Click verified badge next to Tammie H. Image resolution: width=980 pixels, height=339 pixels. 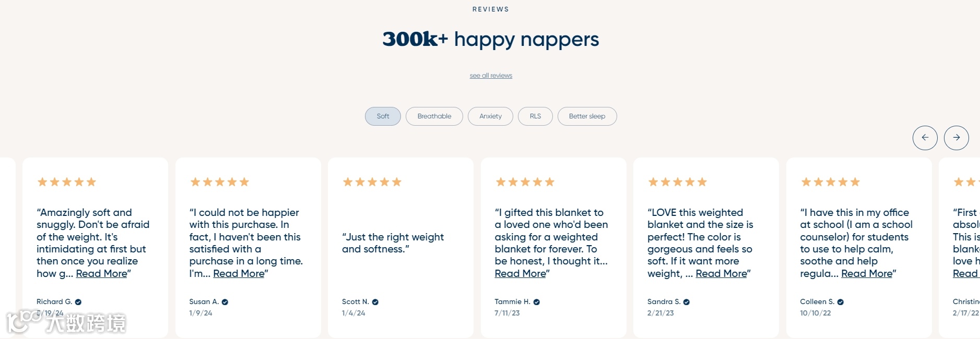[x=537, y=302]
